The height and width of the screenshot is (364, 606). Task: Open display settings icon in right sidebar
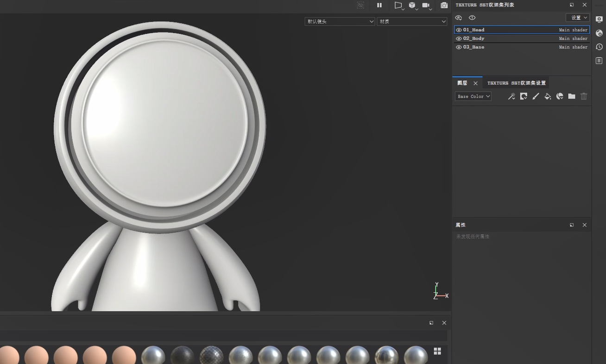click(x=599, y=19)
